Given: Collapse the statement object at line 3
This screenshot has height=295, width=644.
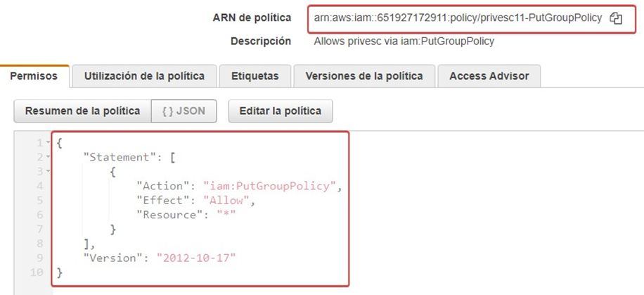Looking at the screenshot, I should click(x=47, y=171).
